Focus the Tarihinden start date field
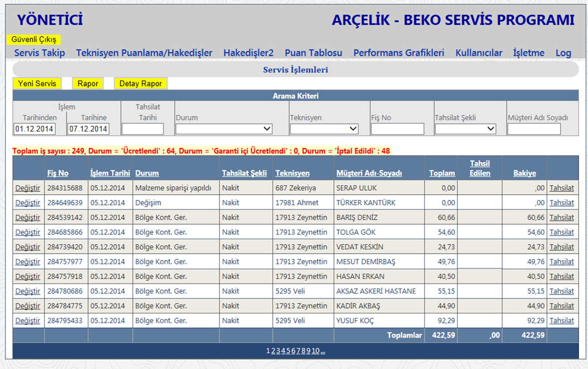The height and width of the screenshot is (369, 588). (x=34, y=129)
